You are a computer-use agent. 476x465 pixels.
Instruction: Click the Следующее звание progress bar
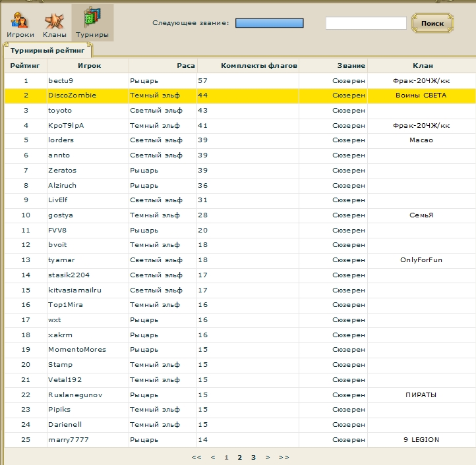tap(269, 23)
